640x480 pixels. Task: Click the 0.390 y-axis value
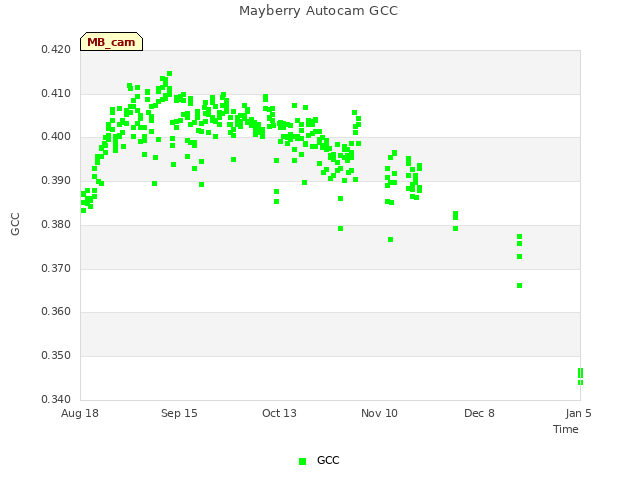tap(56, 180)
